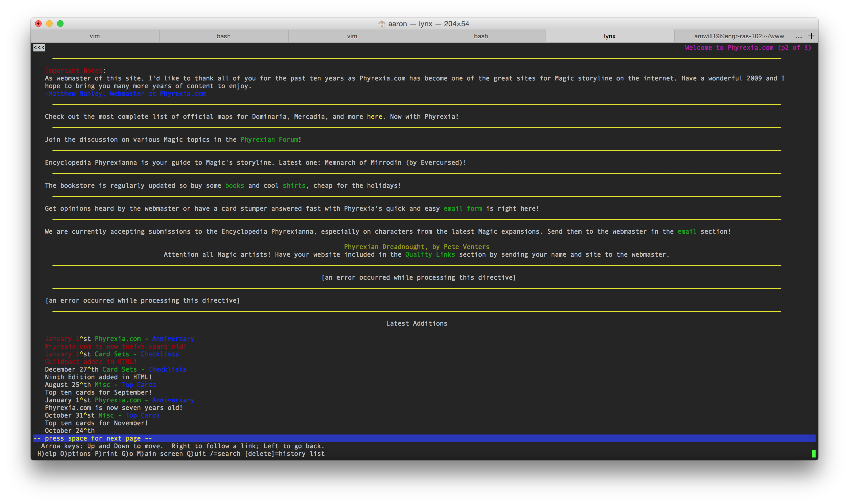Follow the 'here' maps link

(375, 117)
